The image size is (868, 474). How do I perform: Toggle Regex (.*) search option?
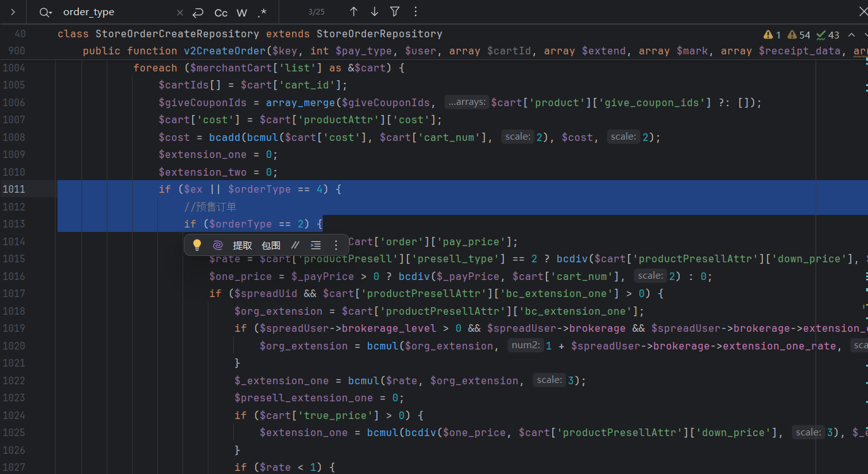coord(262,12)
